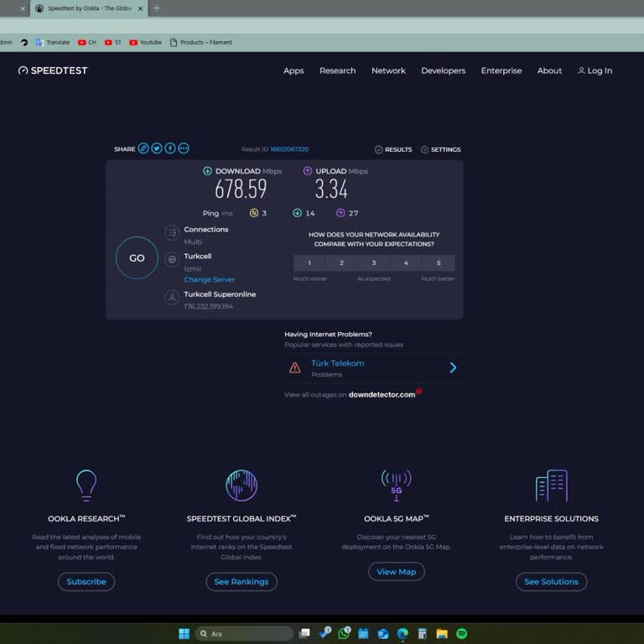This screenshot has height=644, width=644.
Task: Rate network availability 3 (As expected)
Action: 374,262
